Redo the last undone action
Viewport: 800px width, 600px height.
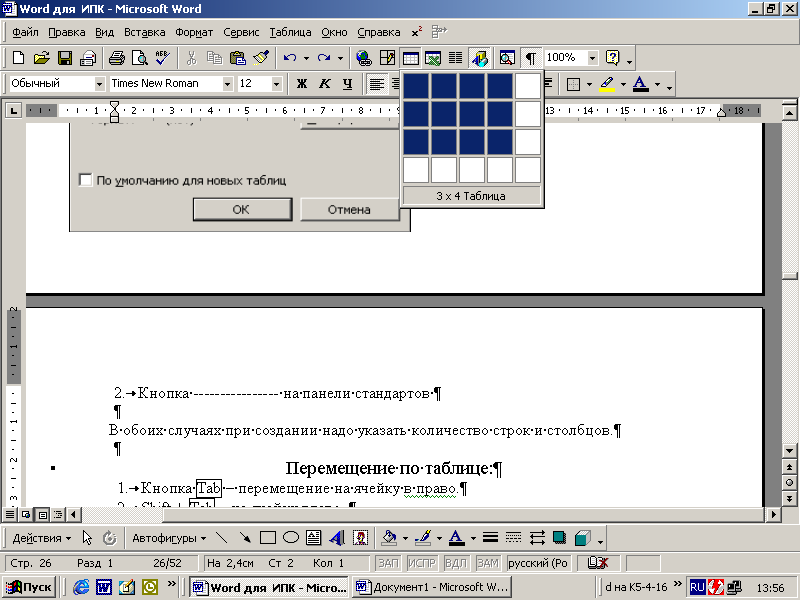click(324, 58)
